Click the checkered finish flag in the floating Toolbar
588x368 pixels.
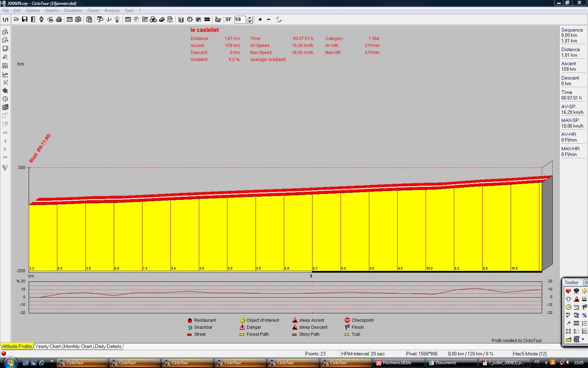tap(584, 307)
